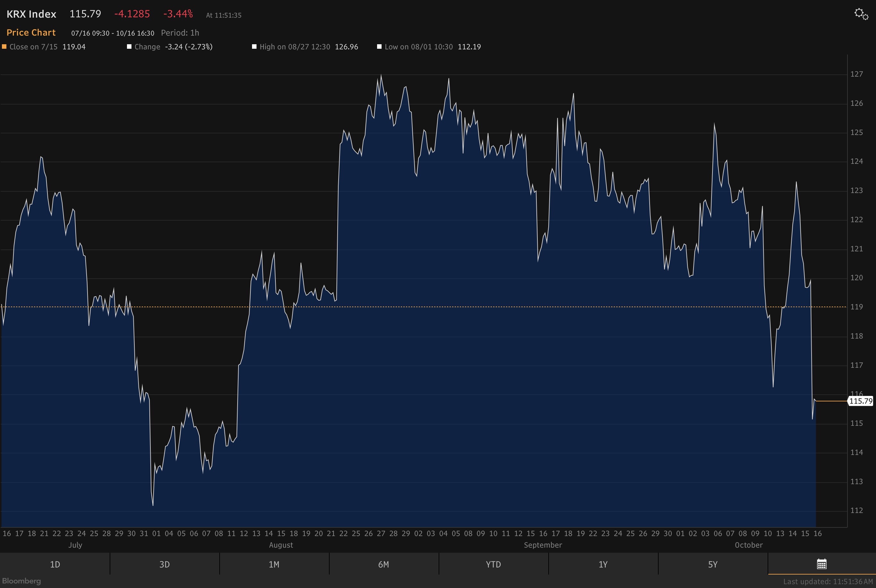876x588 pixels.
Task: Switch to the 6M range
Action: point(383,564)
